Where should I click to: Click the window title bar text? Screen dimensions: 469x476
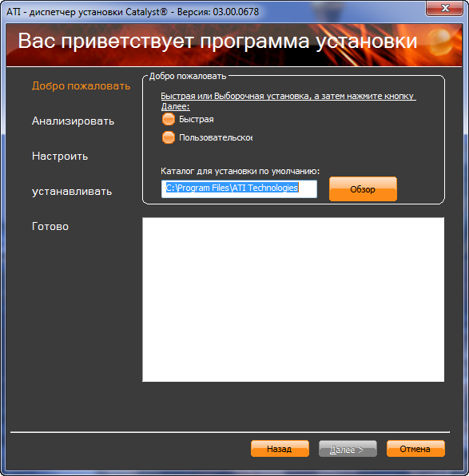coord(133,12)
